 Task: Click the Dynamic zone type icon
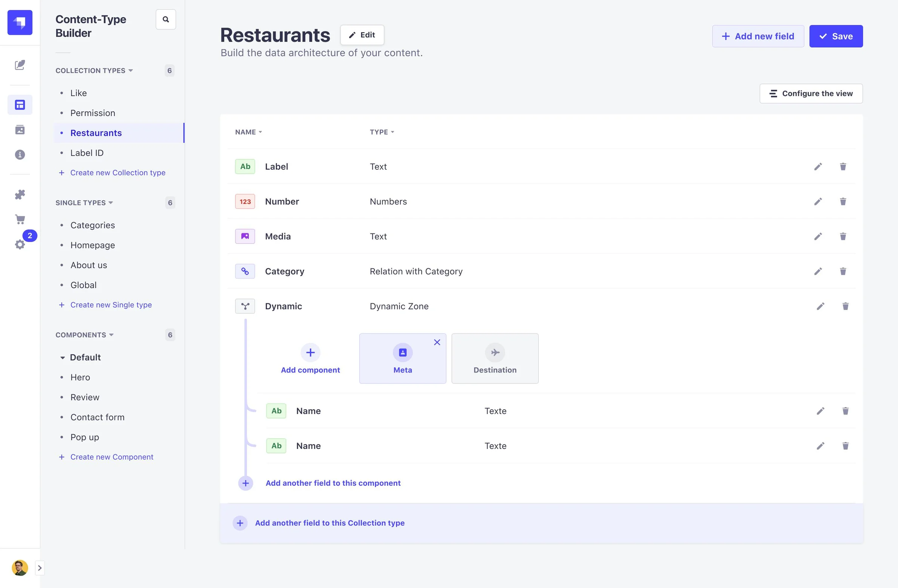(x=245, y=306)
